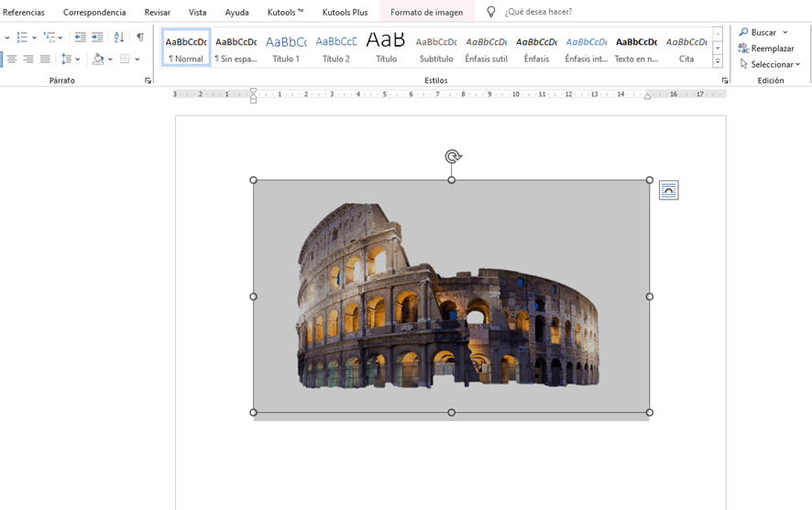Click the paint bucket shading icon
This screenshot has width=812, height=510.
tap(98, 60)
